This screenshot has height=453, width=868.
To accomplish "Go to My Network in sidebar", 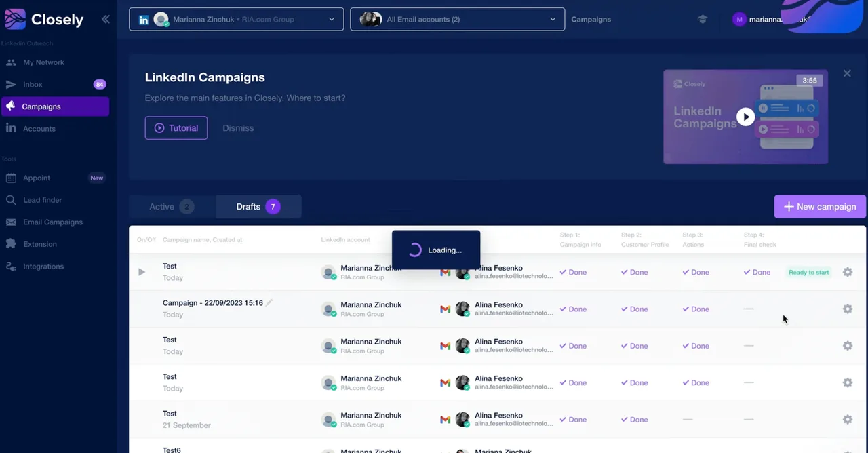I will (x=43, y=62).
